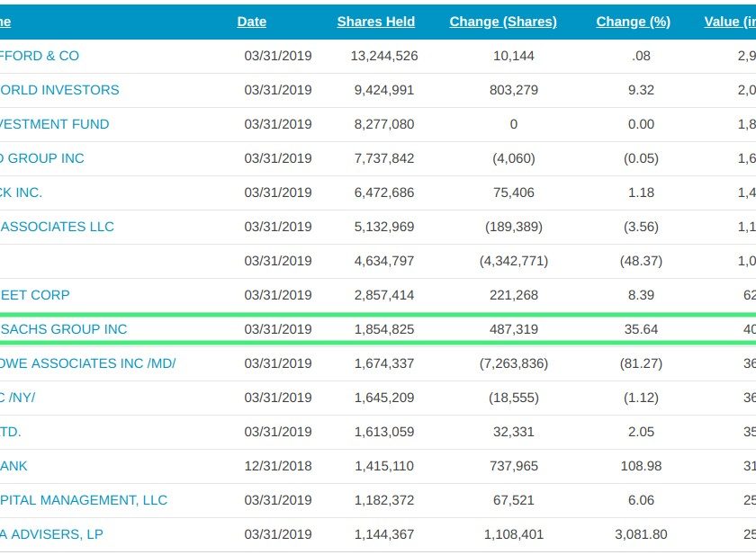Screen dimensions: 756x555
Task: Open CK INC. holder link
Action: (x=22, y=192)
